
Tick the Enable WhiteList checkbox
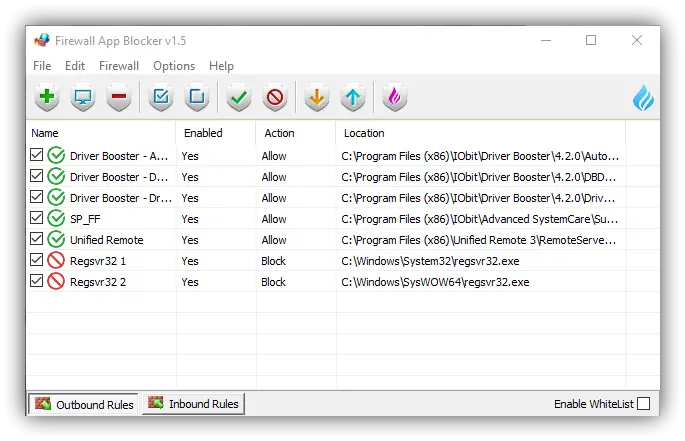643,403
